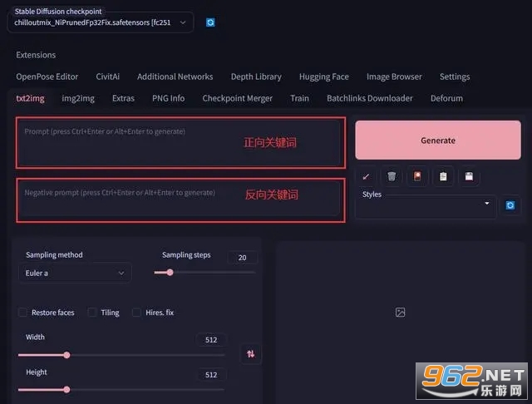Viewport: 532px width, 404px height.
Task: Switch to the txt2img tab
Action: coord(30,98)
